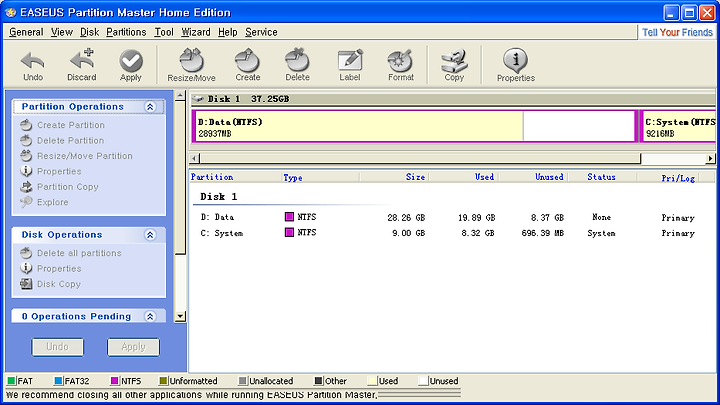Click the disk map scroll left arrow
The image size is (720, 405).
pyautogui.click(x=195, y=158)
